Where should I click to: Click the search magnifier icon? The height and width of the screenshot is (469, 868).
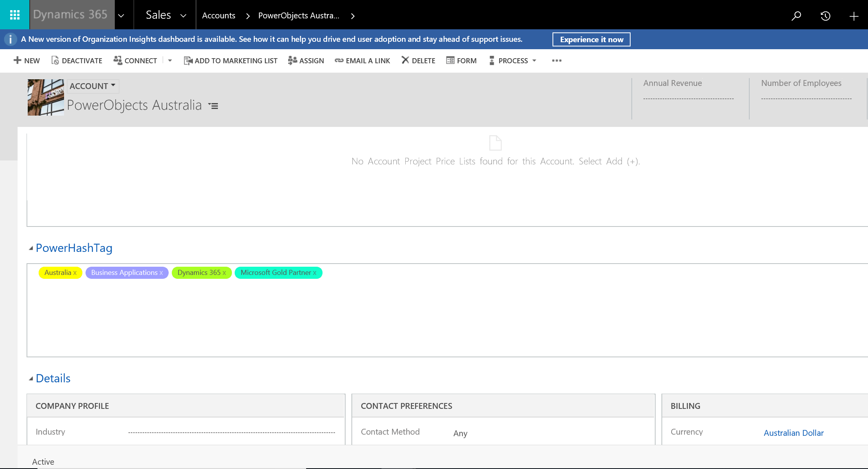point(796,16)
